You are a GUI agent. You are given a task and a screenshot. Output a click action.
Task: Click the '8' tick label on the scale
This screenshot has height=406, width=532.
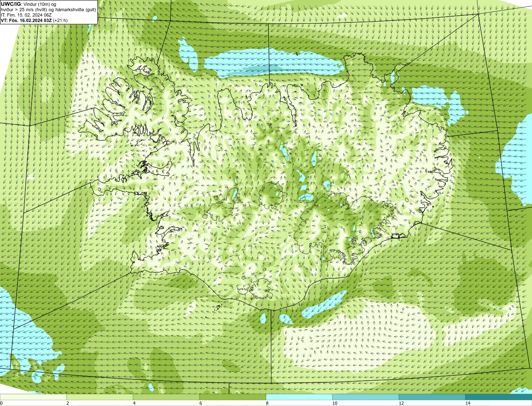tap(267, 403)
